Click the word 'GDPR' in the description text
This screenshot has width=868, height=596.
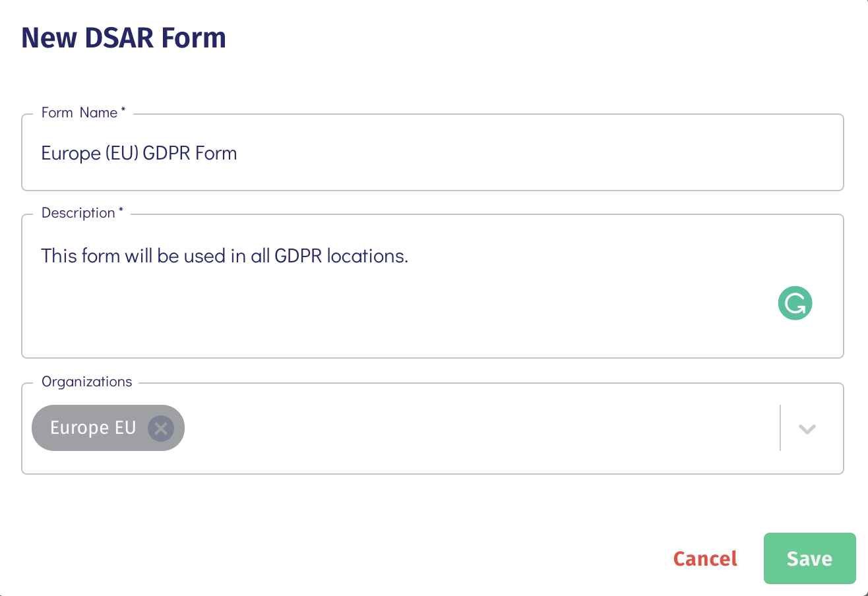tap(298, 256)
